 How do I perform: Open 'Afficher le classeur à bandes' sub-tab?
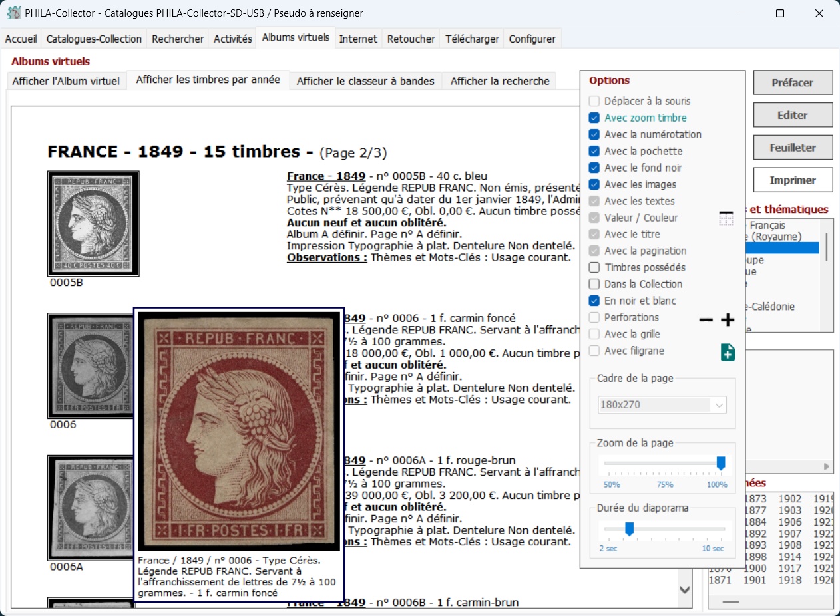(x=365, y=81)
